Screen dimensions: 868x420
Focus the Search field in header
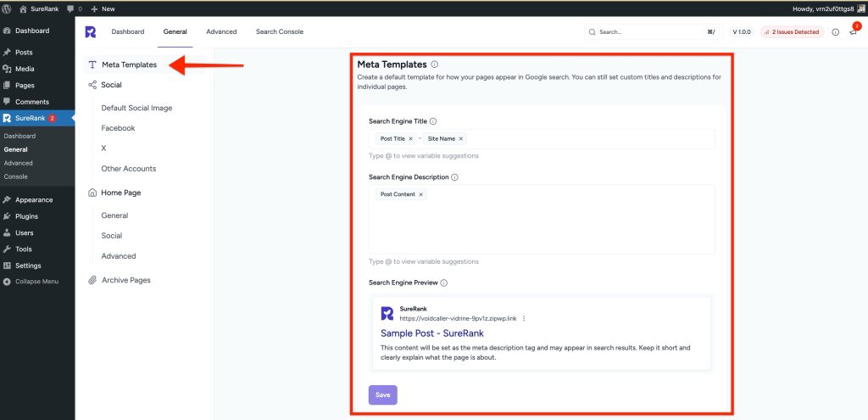click(x=652, y=32)
